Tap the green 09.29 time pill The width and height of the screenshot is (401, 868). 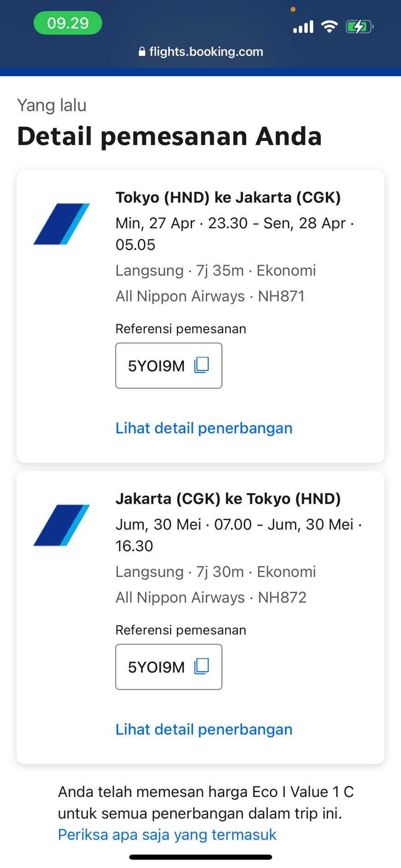pos(68,23)
